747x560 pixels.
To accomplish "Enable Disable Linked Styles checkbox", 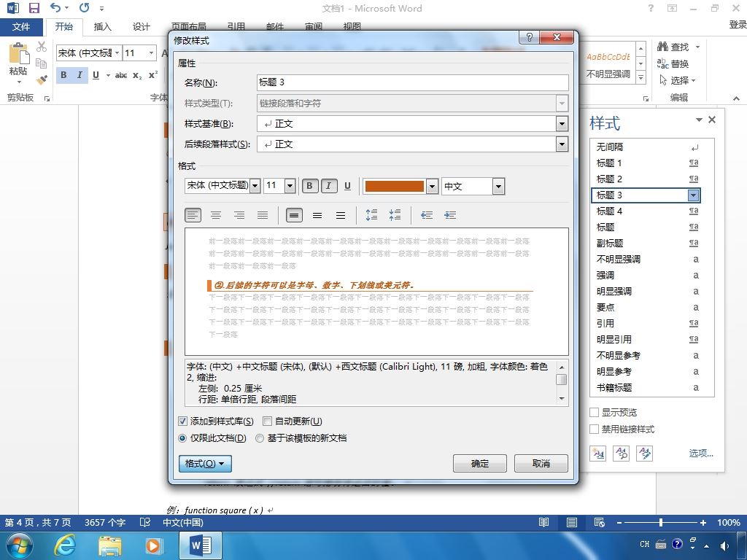I will tap(594, 429).
